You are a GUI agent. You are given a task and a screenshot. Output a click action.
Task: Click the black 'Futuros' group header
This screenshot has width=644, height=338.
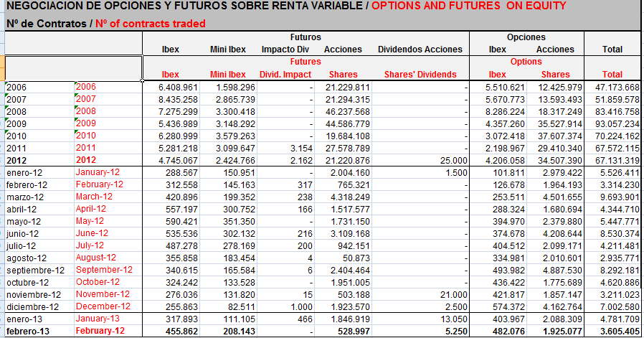(306, 37)
